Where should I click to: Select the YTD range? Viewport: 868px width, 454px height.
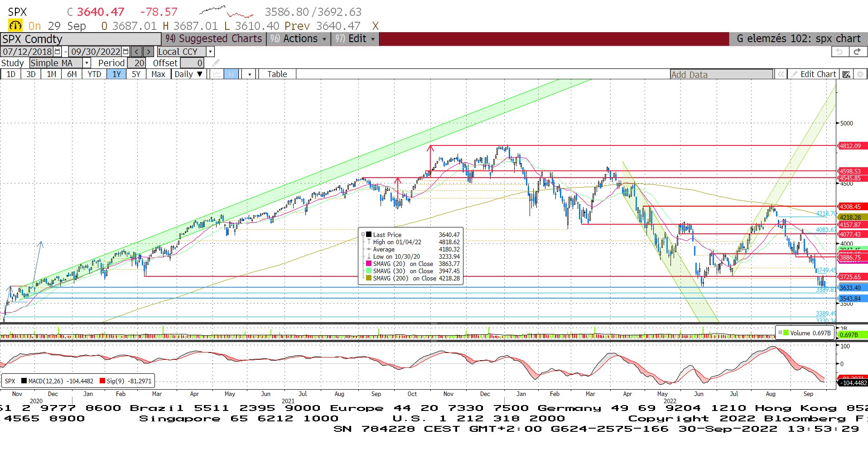tap(94, 74)
